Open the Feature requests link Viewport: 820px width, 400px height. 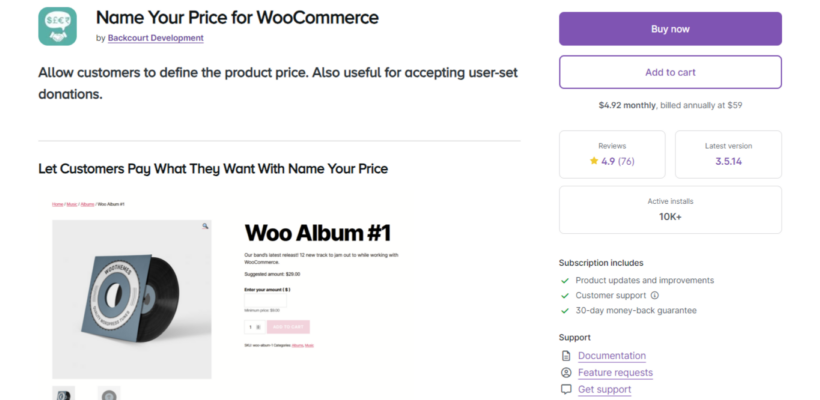click(x=616, y=372)
